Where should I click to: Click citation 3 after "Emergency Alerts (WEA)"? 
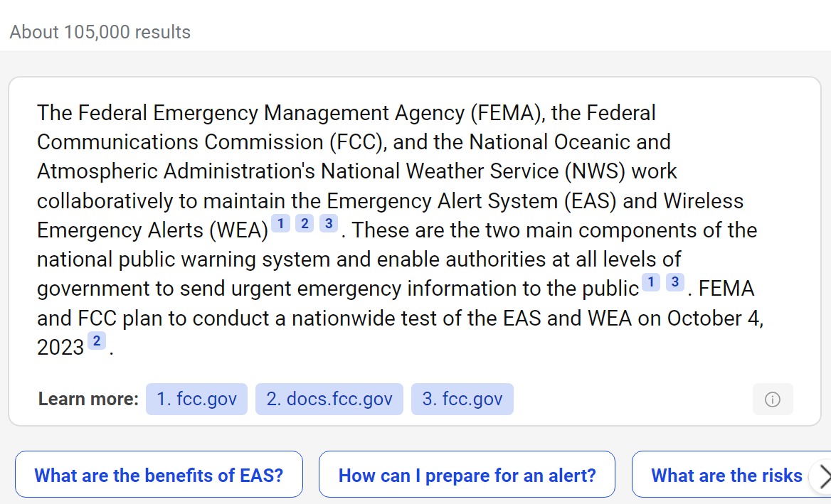(328, 224)
